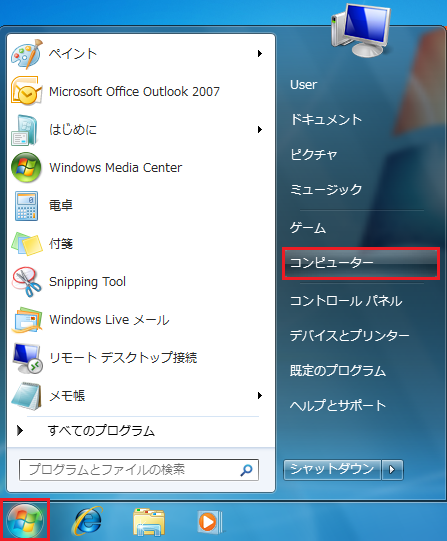Screen dimensions: 447x541
Task: Launch Internet Explorer from the taskbar
Action: pos(87,521)
